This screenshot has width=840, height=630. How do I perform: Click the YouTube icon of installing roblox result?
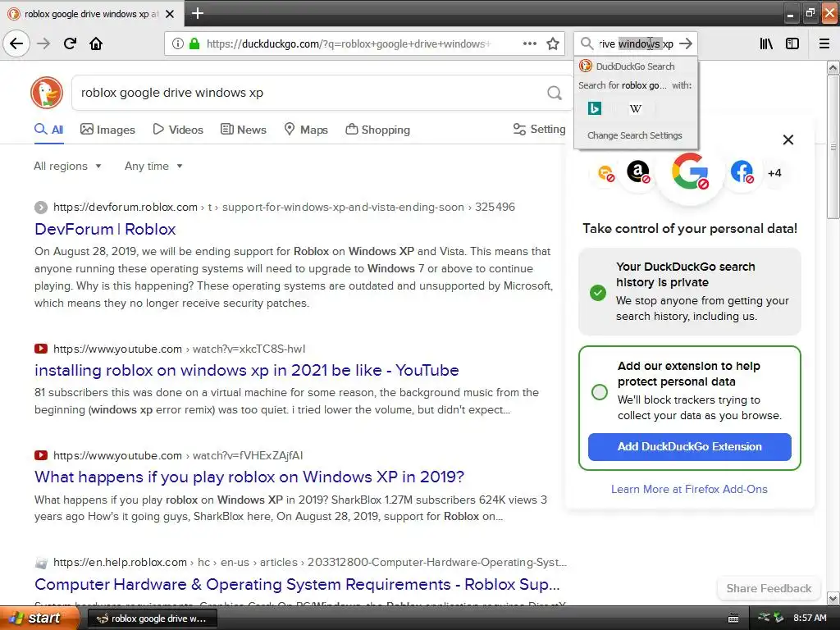coord(41,349)
